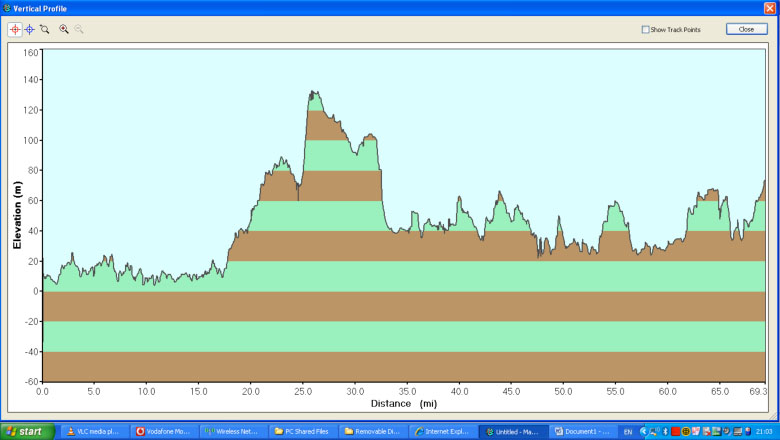780x440 pixels.
Task: Click the Distance (mi) axis label
Action: [x=404, y=404]
